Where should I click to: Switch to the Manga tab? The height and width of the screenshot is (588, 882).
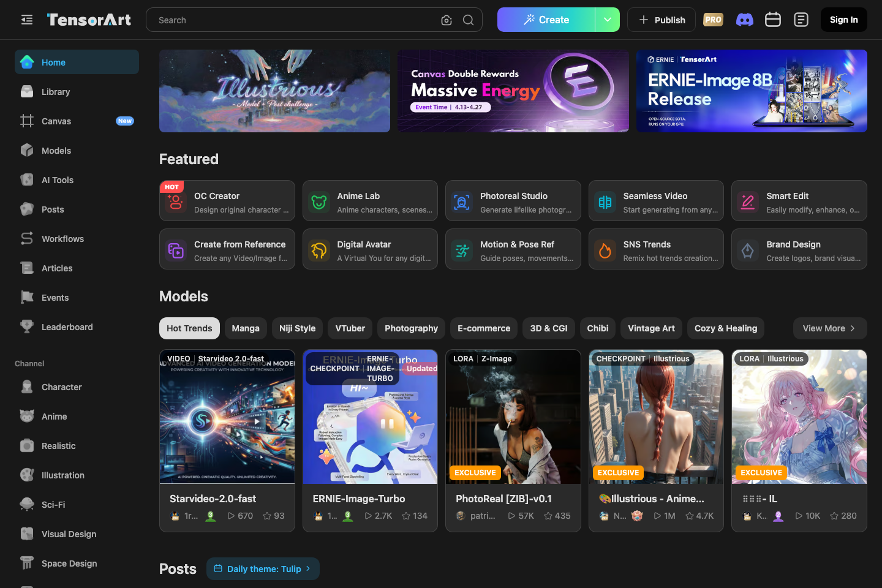246,328
